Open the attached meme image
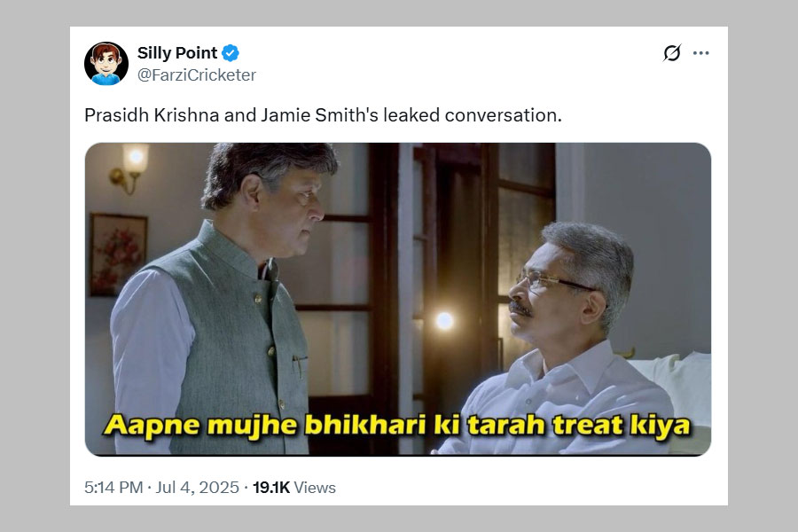This screenshot has height=532, width=798. tap(398, 300)
